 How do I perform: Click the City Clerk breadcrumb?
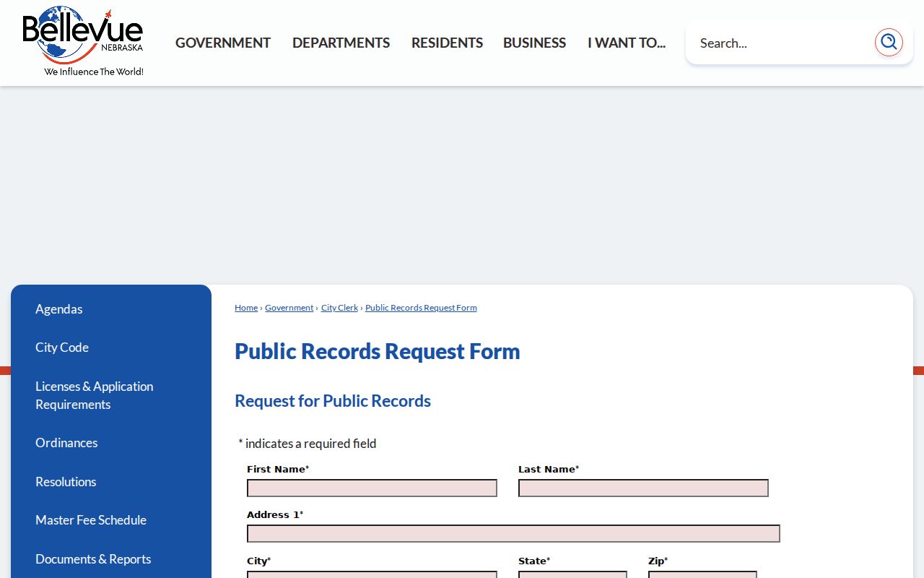tap(339, 308)
